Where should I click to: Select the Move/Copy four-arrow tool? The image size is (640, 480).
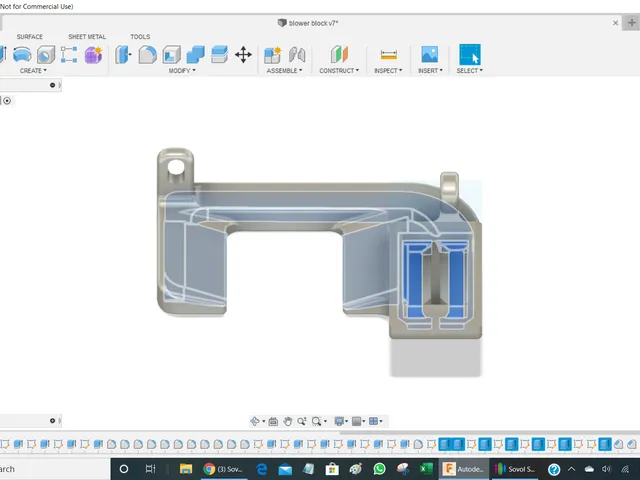pos(243,54)
